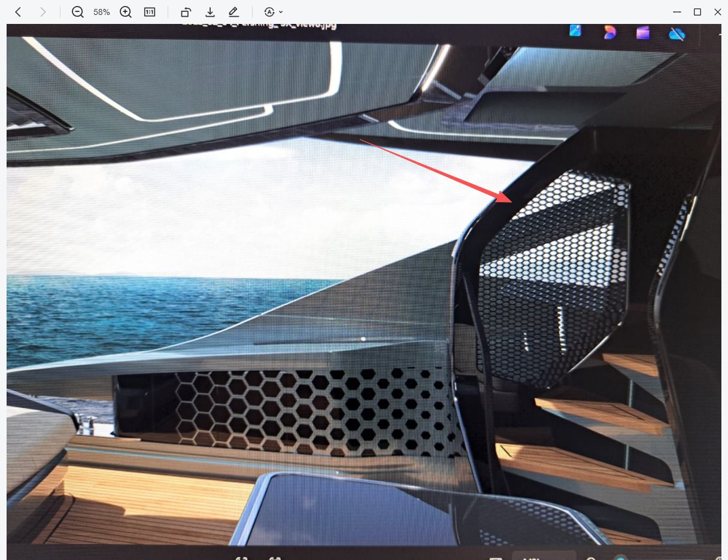Go back to the previous image

coord(19,12)
